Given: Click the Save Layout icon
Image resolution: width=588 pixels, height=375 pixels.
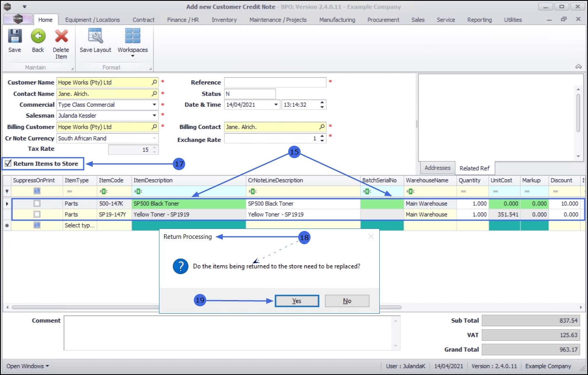Looking at the screenshot, I should 95,36.
